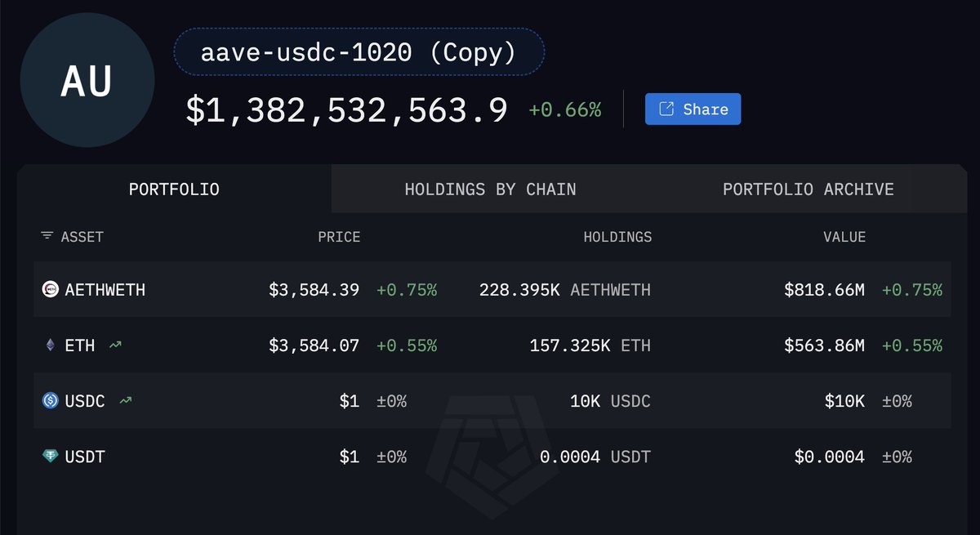
Task: Click the USDT Tether icon
Action: pos(51,457)
